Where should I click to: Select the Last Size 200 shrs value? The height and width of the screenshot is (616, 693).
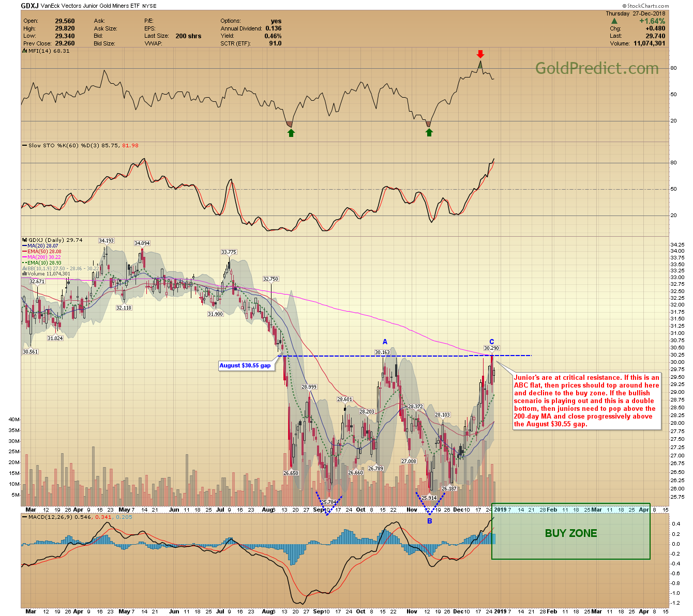click(x=188, y=36)
